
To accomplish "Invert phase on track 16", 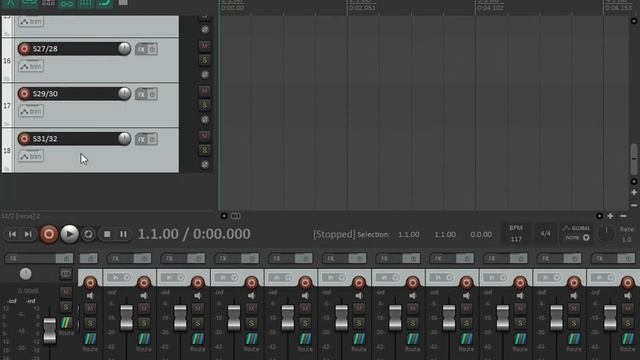I will pyautogui.click(x=205, y=75).
